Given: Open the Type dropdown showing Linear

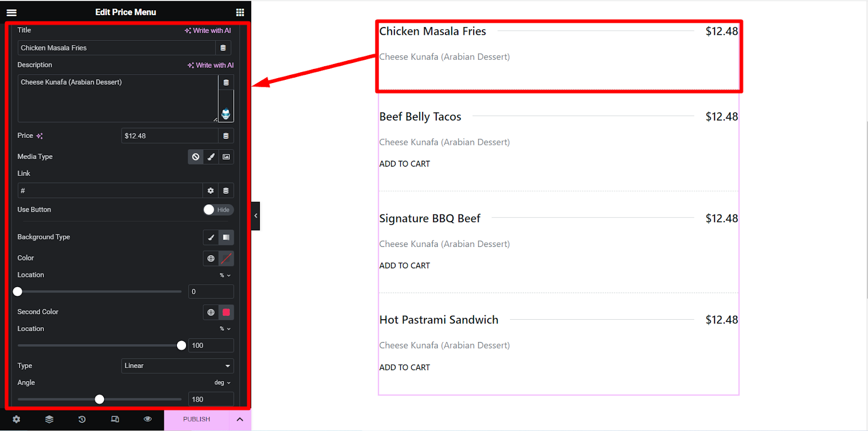Looking at the screenshot, I should 177,366.
